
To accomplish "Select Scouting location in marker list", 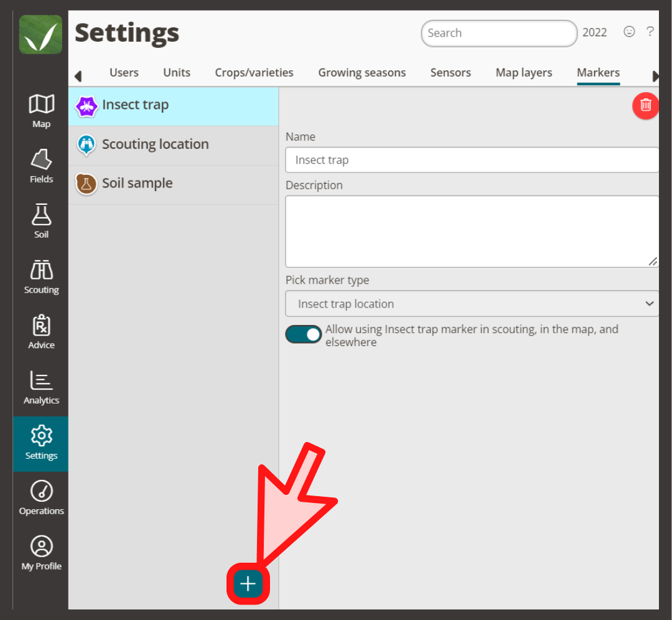I will (x=173, y=146).
